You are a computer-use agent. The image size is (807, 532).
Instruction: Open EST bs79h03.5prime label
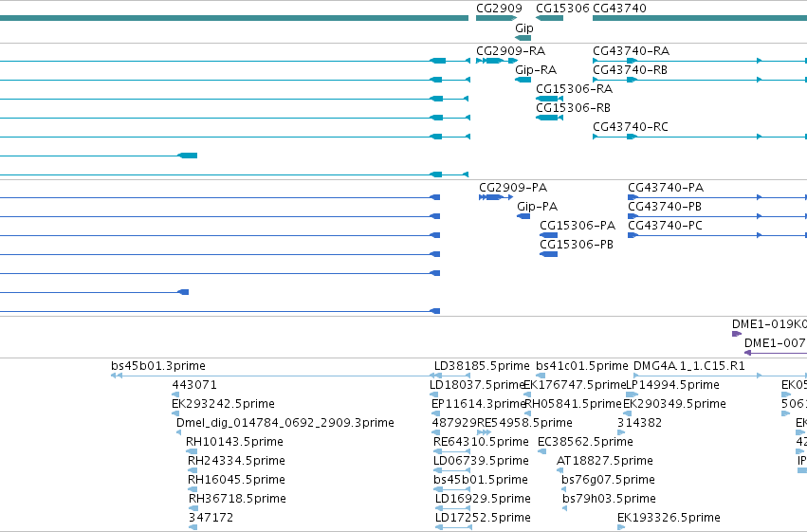(609, 499)
